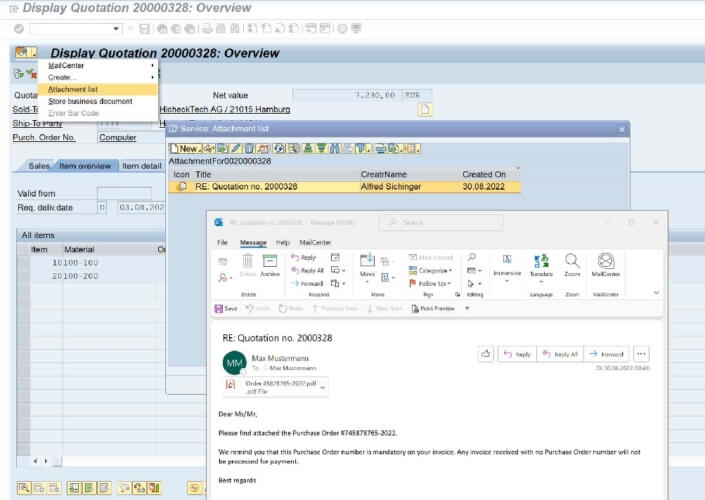Open the Help tab in Outlook

tap(283, 242)
